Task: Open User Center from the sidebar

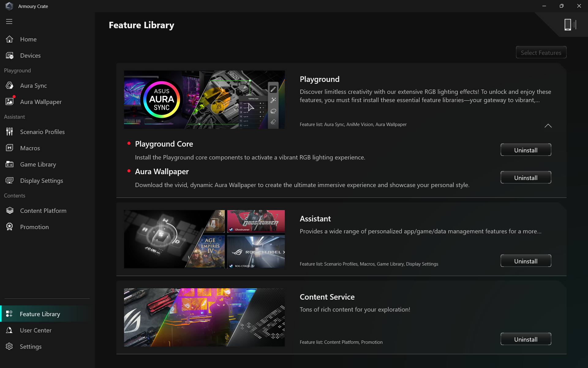Action: coord(47,330)
